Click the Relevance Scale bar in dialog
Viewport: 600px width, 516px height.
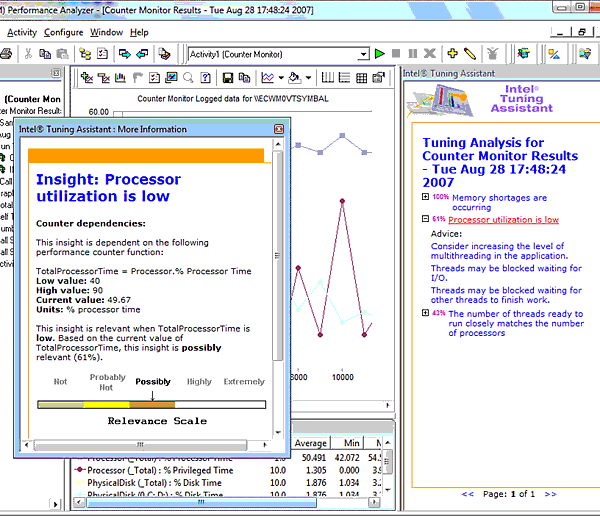pyautogui.click(x=152, y=405)
